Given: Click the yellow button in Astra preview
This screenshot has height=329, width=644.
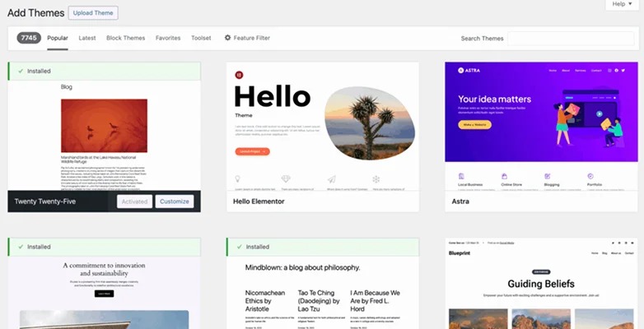Looking at the screenshot, I should (x=475, y=125).
